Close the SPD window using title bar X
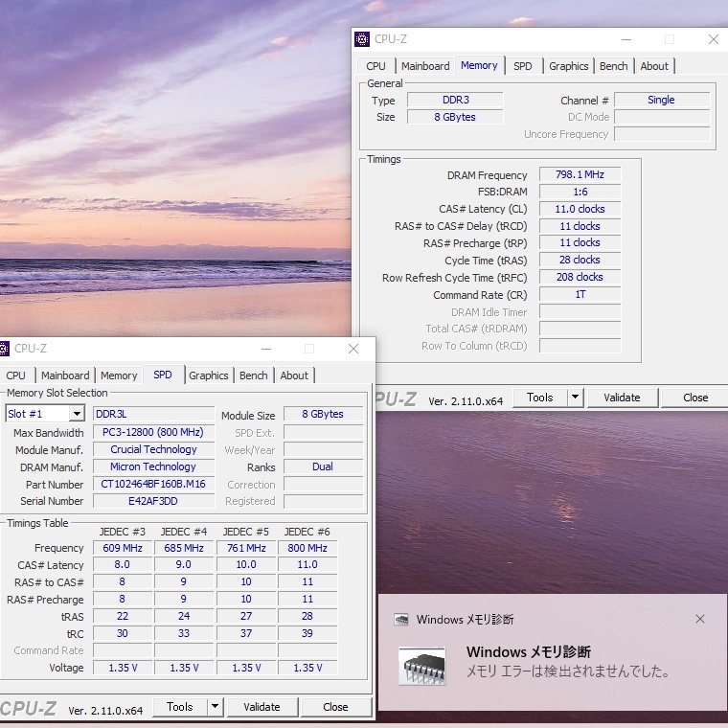The width and height of the screenshot is (728, 728). (x=353, y=349)
